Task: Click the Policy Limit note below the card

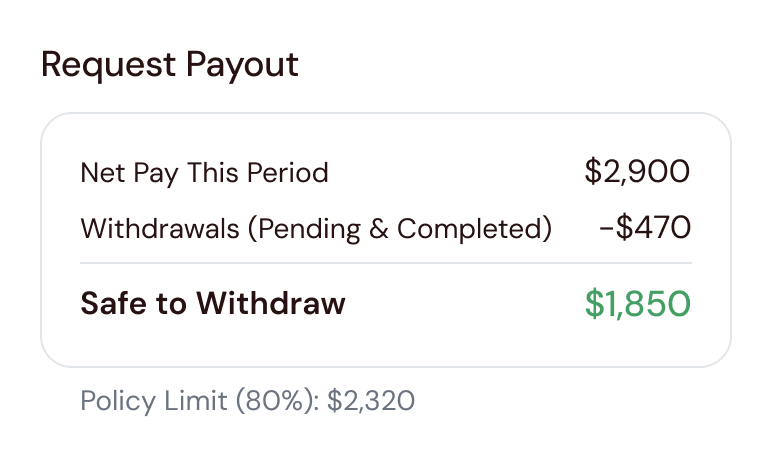Action: point(247,401)
